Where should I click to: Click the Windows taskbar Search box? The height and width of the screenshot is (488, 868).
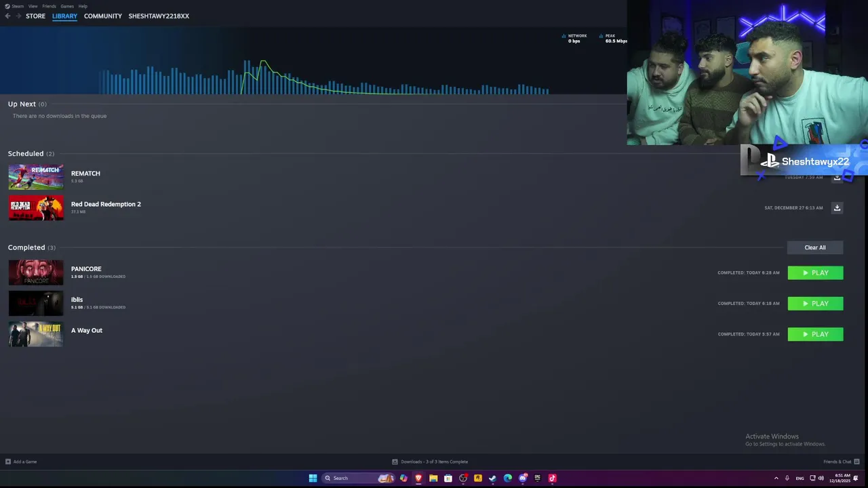358,478
